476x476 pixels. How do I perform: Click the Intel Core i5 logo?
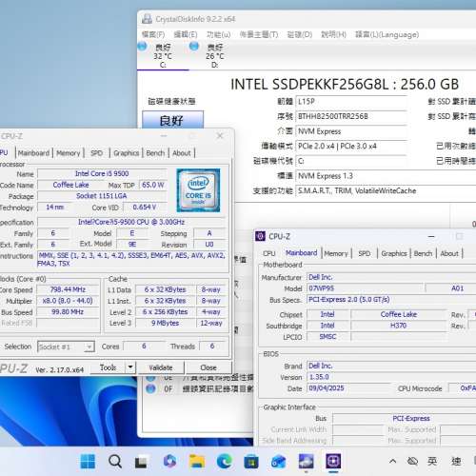(198, 190)
